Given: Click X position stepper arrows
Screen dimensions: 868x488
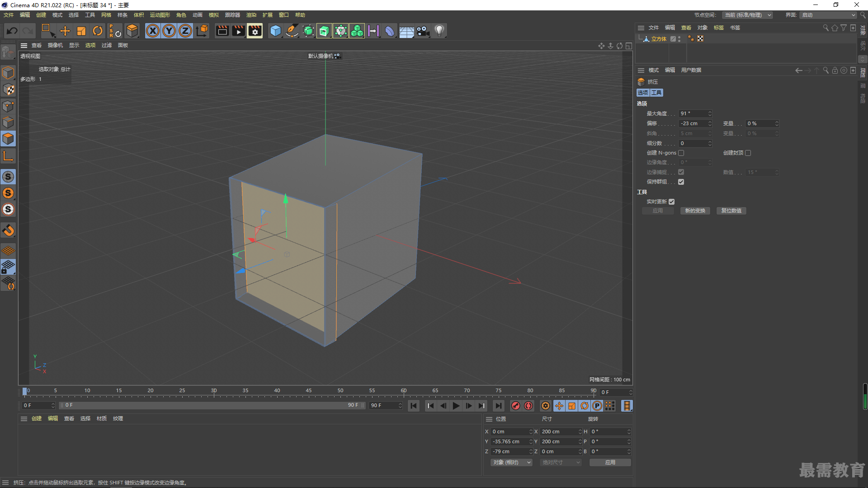Looking at the screenshot, I should click(531, 432).
